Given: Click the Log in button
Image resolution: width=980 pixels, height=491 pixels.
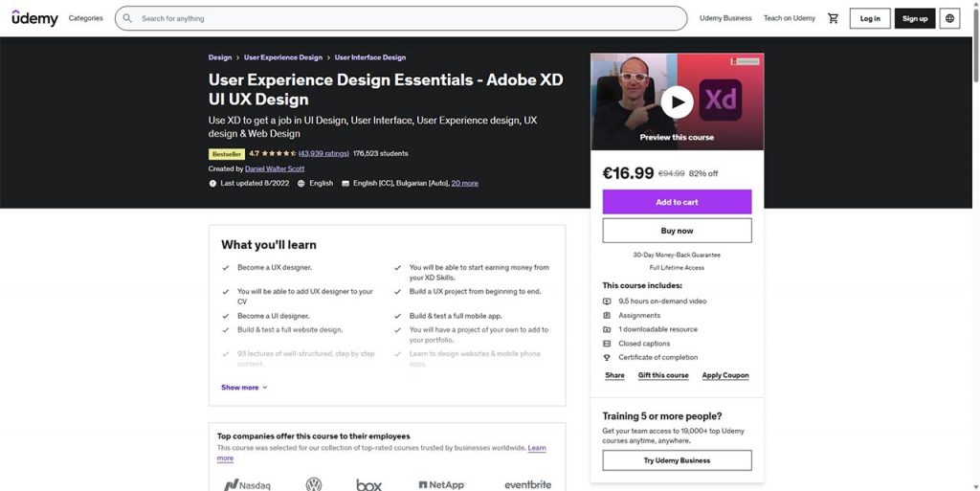Looking at the screenshot, I should [x=870, y=18].
